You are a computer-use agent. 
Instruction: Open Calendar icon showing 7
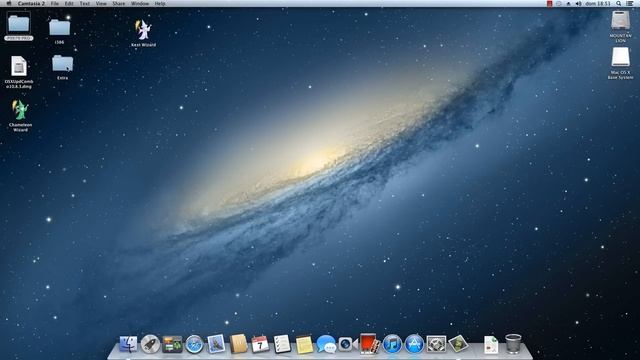(260, 344)
